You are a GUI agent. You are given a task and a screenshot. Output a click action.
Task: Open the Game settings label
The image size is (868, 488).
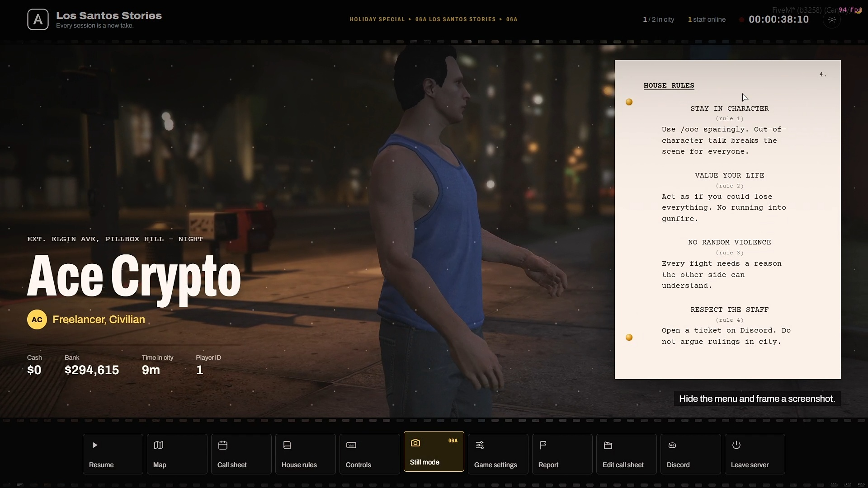coord(495,465)
